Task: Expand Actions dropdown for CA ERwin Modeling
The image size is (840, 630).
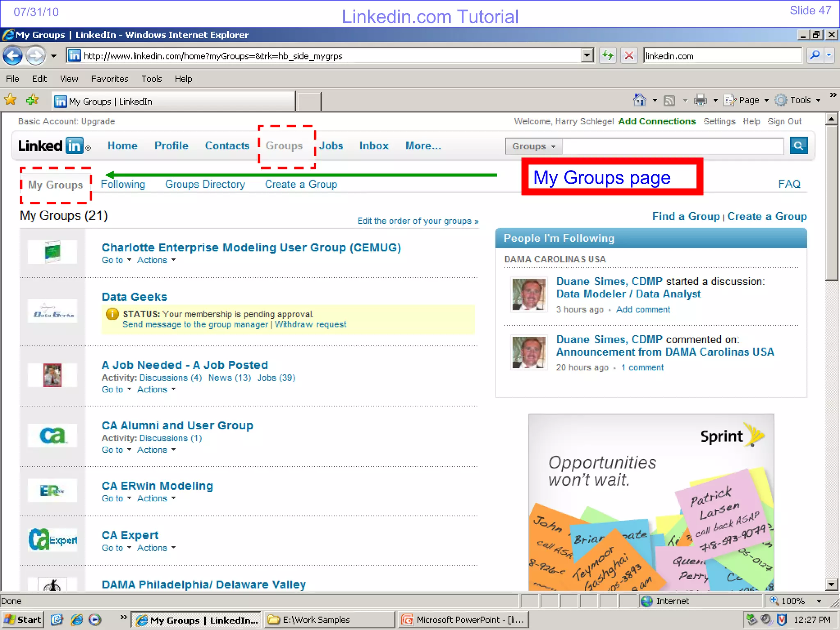Action: point(156,498)
